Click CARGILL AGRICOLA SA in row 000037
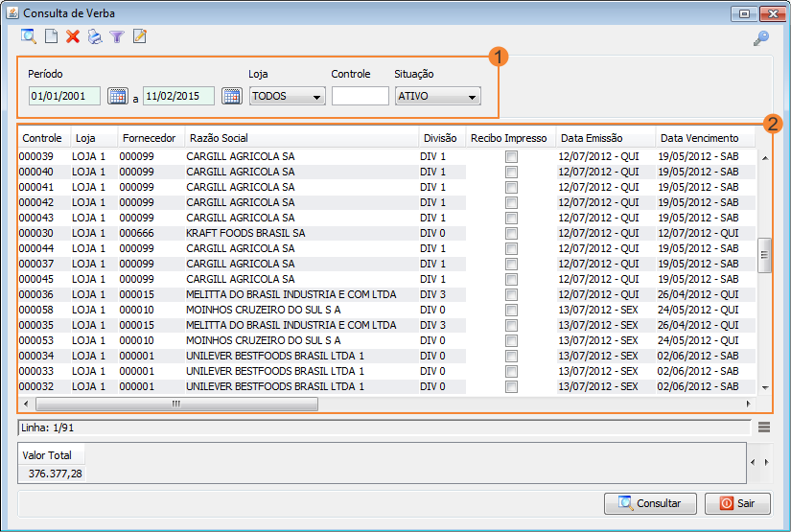Viewport: 791px width, 532px height. coord(240,265)
